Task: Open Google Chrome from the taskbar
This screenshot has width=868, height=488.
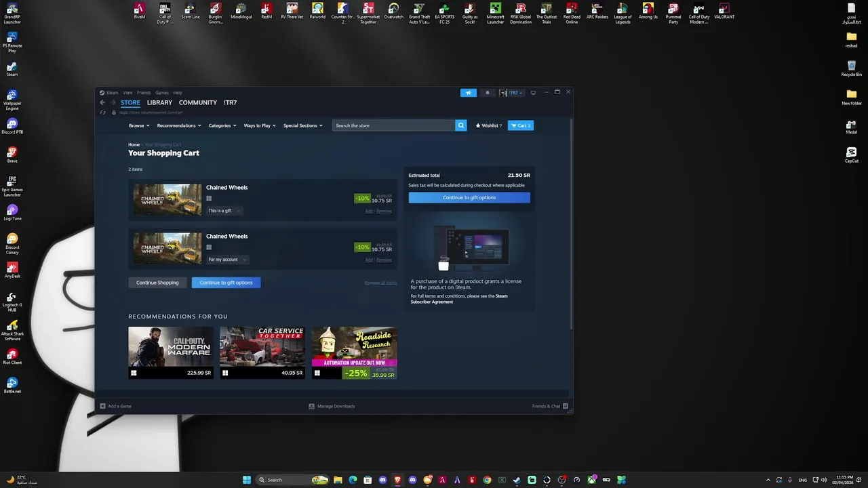Action: (487, 480)
